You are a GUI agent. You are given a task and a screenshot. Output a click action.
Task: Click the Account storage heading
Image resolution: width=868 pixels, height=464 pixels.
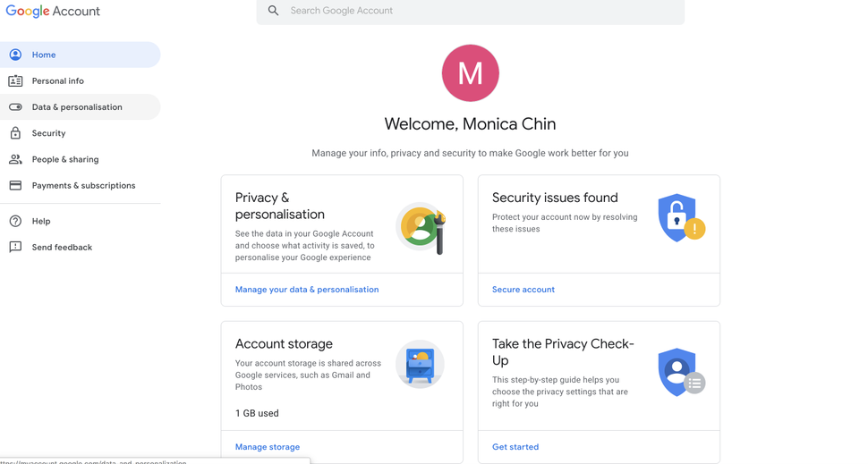point(284,344)
